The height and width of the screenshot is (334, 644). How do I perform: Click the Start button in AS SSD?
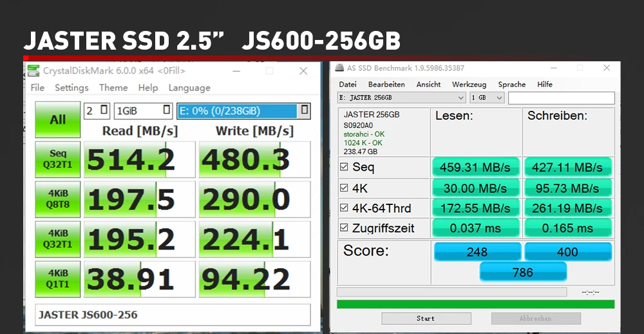[426, 319]
